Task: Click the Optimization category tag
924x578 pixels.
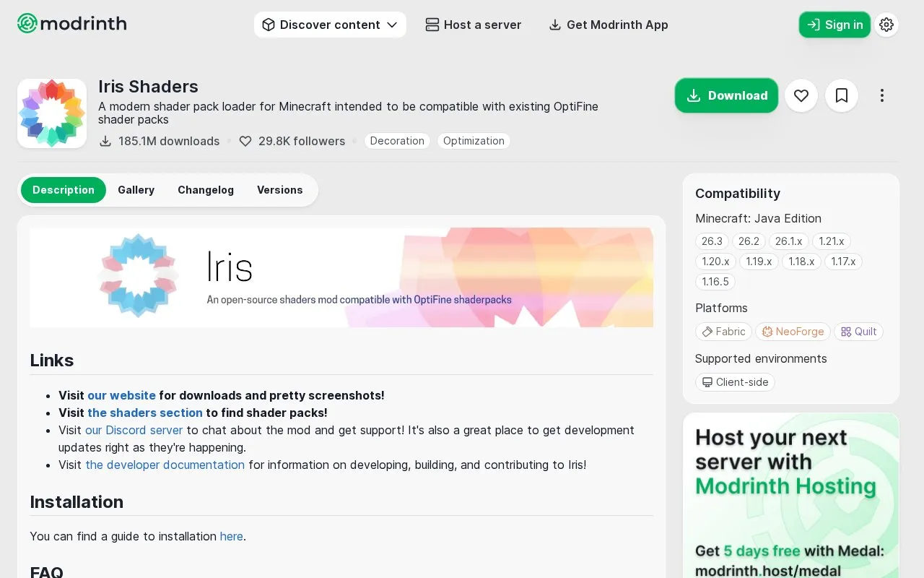Action: point(474,141)
